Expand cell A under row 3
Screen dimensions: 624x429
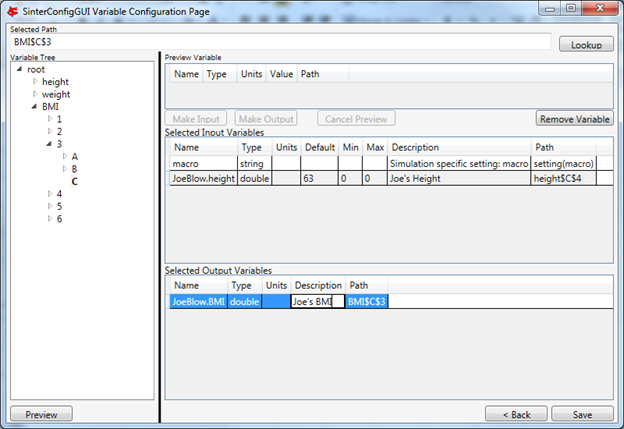pyautogui.click(x=63, y=157)
